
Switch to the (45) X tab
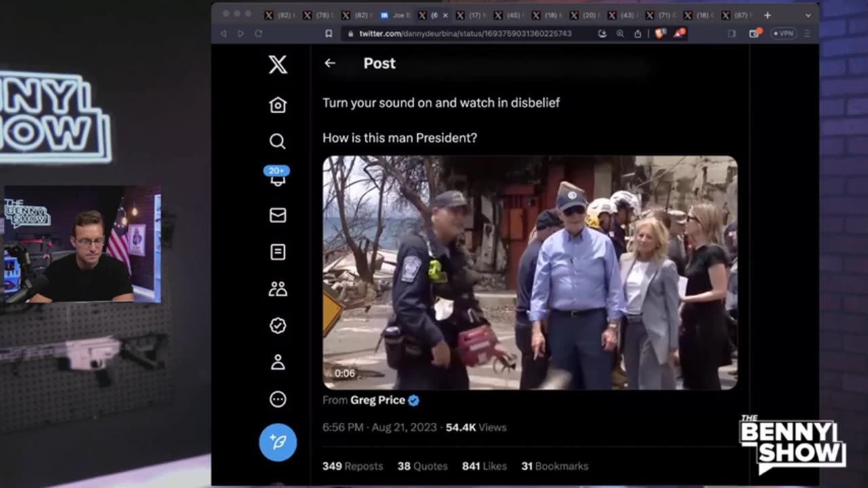click(509, 15)
